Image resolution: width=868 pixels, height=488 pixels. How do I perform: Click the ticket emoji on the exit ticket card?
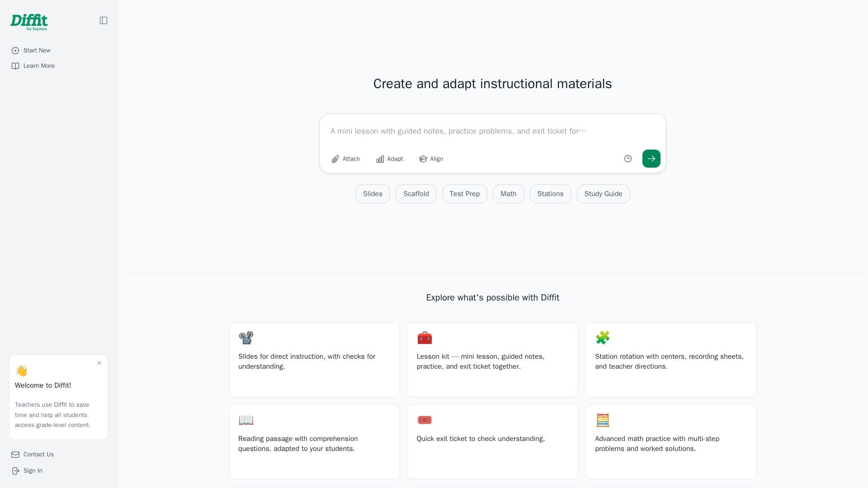pyautogui.click(x=425, y=420)
